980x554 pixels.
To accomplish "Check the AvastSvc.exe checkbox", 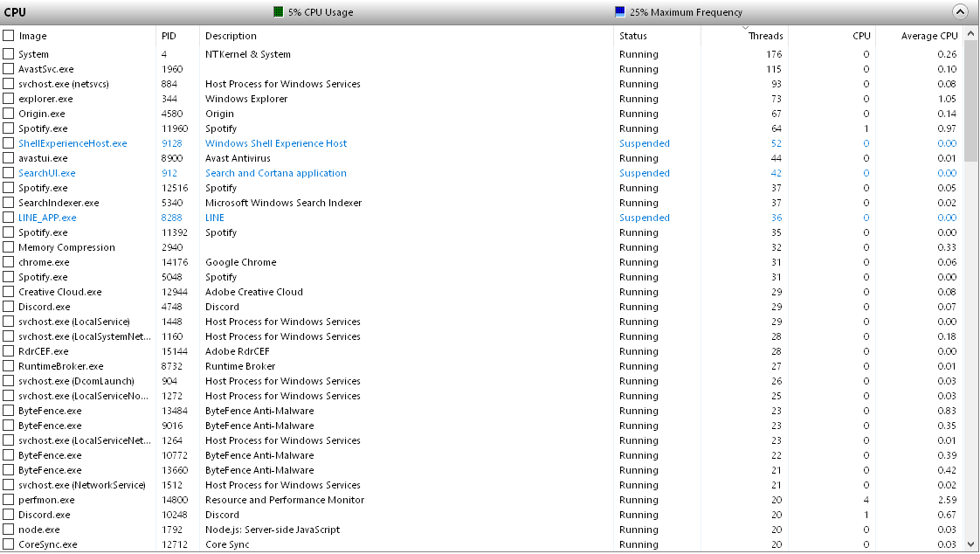I will coord(8,68).
